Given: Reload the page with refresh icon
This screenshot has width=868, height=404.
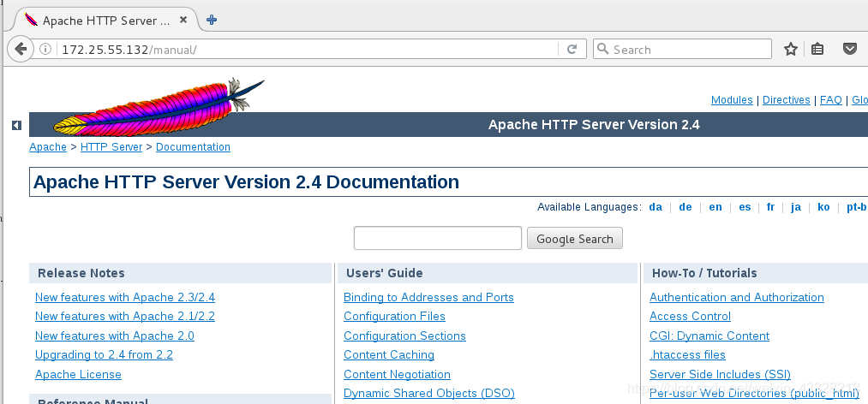Looking at the screenshot, I should (572, 49).
